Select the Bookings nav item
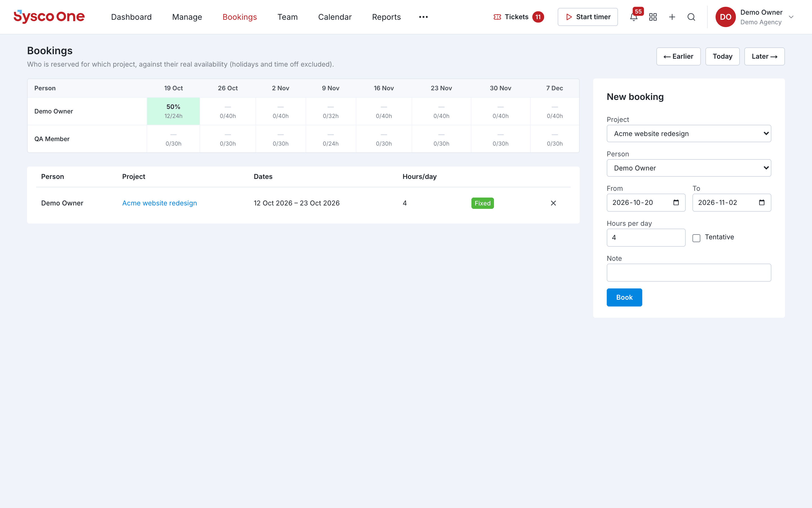Image resolution: width=812 pixels, height=508 pixels. (240, 17)
